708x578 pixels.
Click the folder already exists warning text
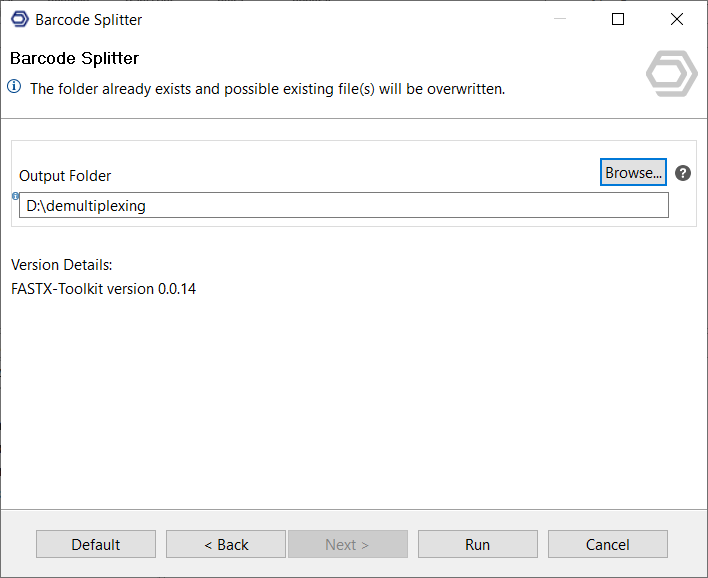(267, 88)
